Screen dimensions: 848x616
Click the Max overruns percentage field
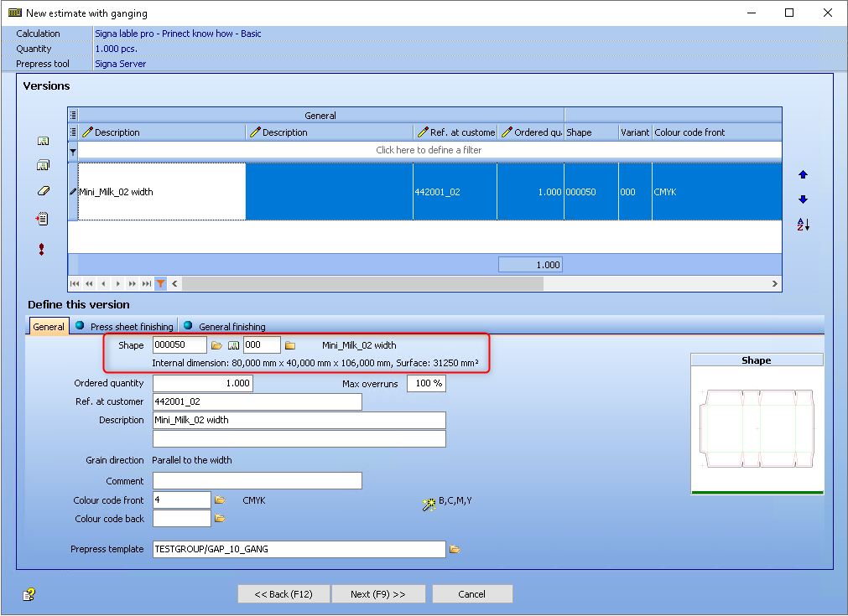tap(426, 383)
